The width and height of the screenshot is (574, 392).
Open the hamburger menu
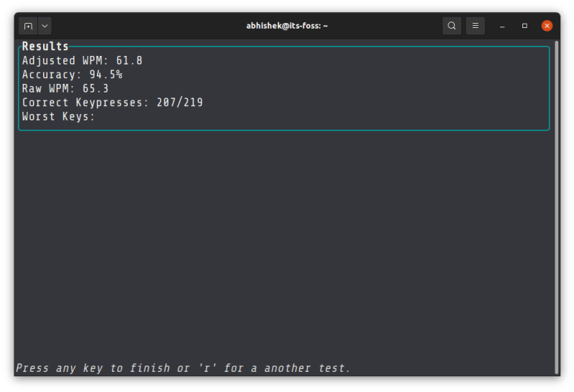475,26
